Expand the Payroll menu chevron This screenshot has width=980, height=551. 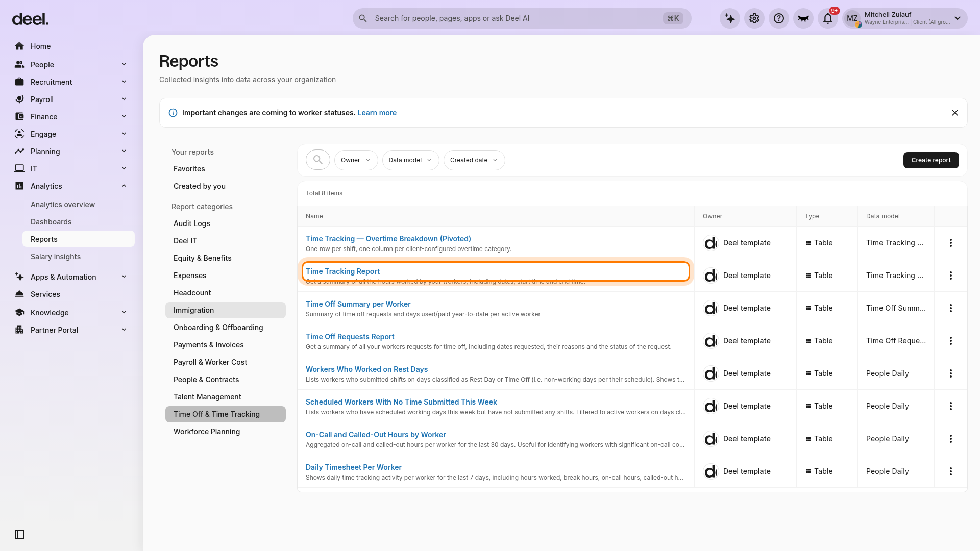pos(124,99)
